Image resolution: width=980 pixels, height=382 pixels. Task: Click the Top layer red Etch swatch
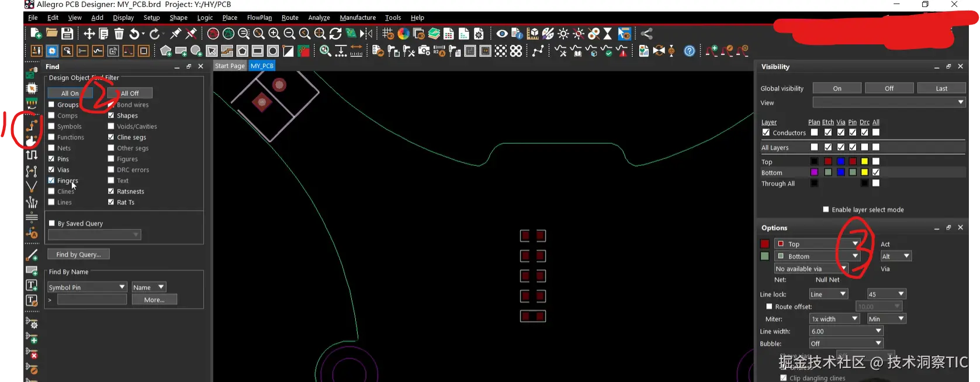(827, 161)
